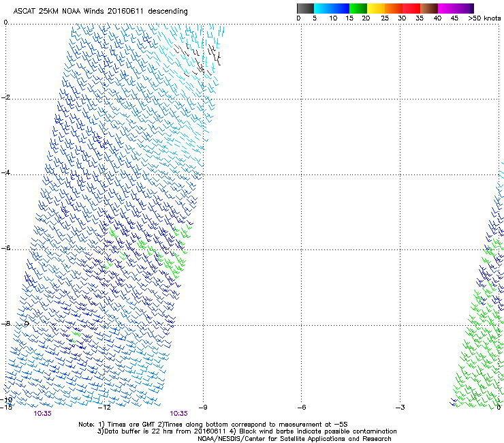Screen dimensions: 504x443
Task: Click the '-3' longitude axis label
Action: (400, 408)
